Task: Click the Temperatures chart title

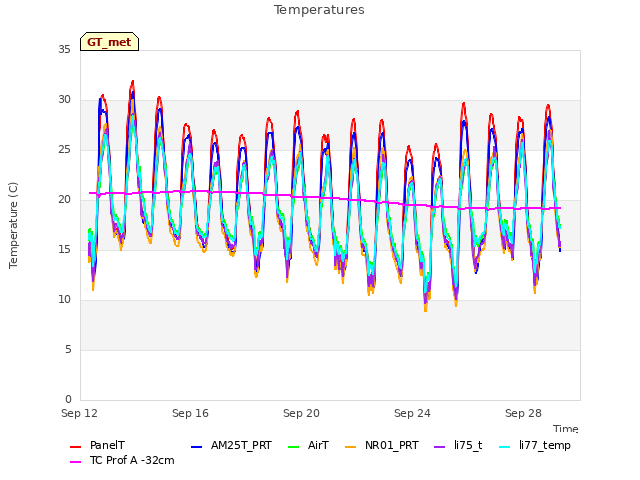Action: (319, 10)
